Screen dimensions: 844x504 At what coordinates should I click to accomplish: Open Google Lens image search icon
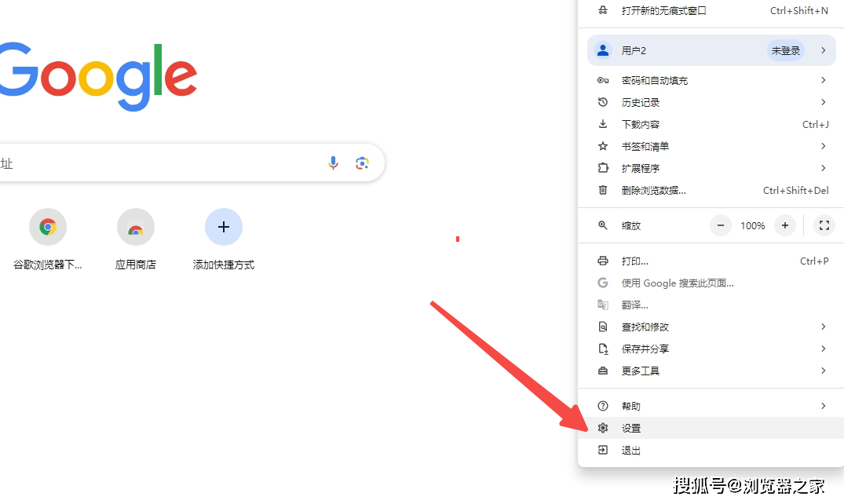tap(362, 163)
